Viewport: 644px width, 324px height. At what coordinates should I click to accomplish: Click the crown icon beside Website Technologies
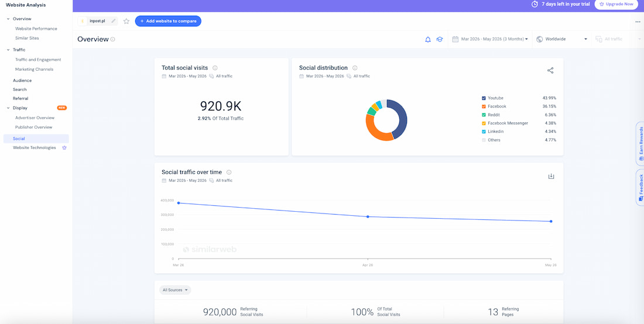(x=64, y=147)
